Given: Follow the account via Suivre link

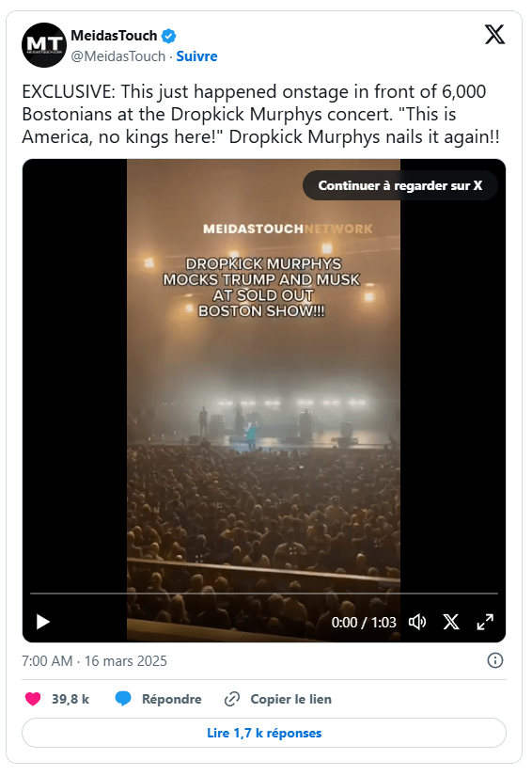Looking at the screenshot, I should 196,56.
